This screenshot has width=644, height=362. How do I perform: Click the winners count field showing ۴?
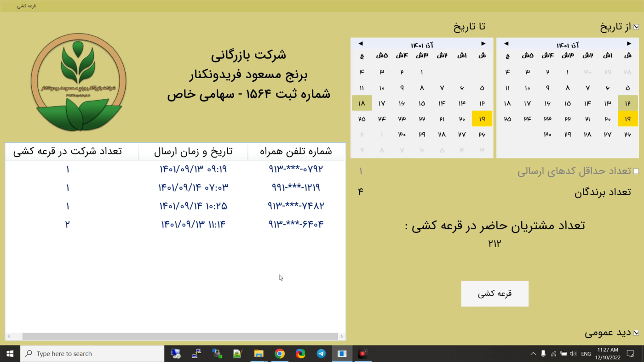click(361, 192)
